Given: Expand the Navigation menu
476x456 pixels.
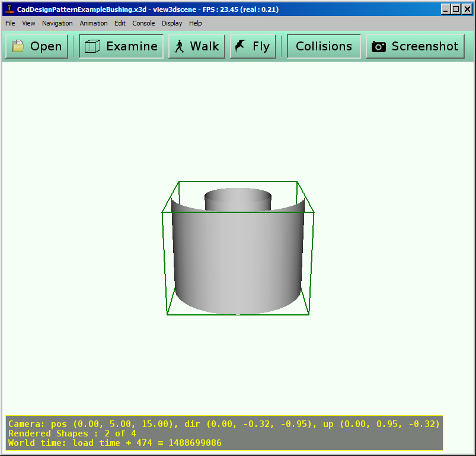Looking at the screenshot, I should pos(57,23).
